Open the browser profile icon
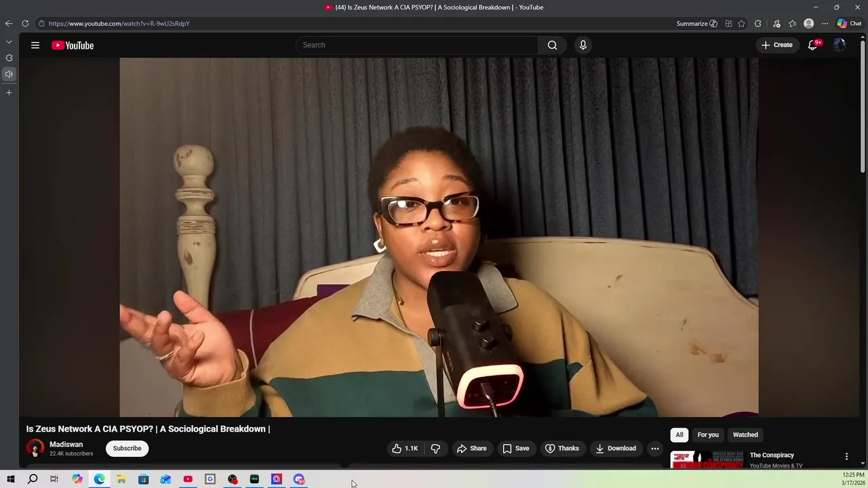This screenshot has height=488, width=868. pos(808,24)
